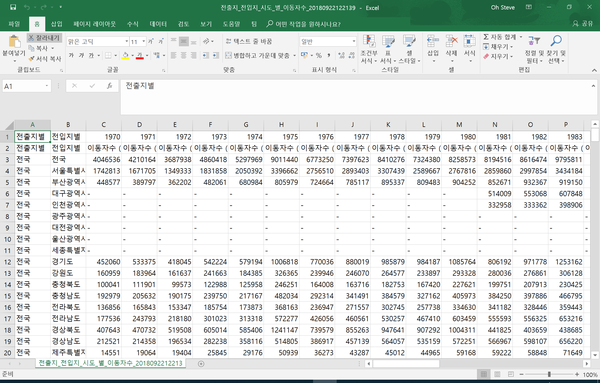Open the fill color dropdown arrow
This screenshot has width=600, height=383.
132,56
